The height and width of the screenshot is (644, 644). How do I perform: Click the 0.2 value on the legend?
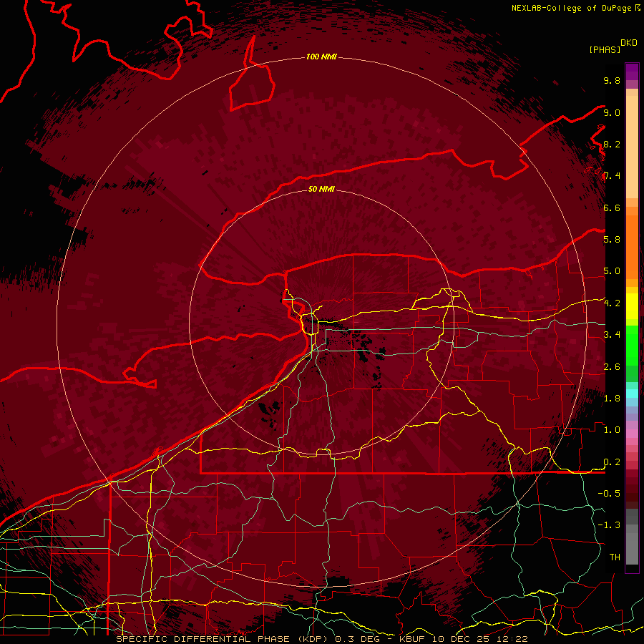[x=612, y=462]
